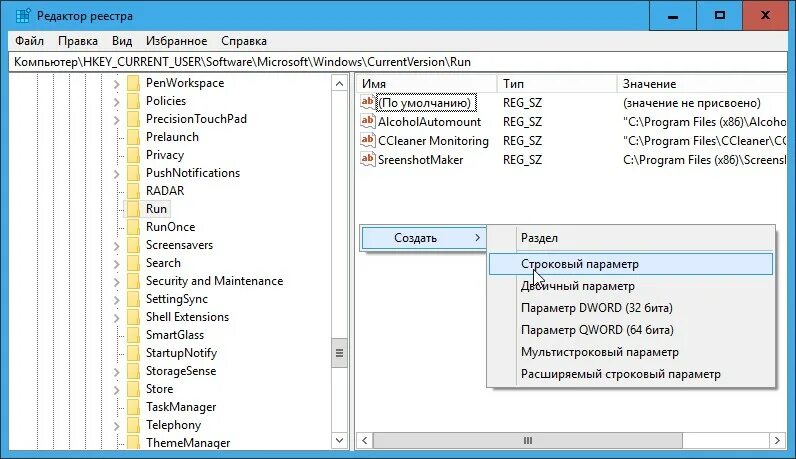Click the Prelaunch folder icon
Image resolution: width=796 pixels, height=459 pixels.
134,137
